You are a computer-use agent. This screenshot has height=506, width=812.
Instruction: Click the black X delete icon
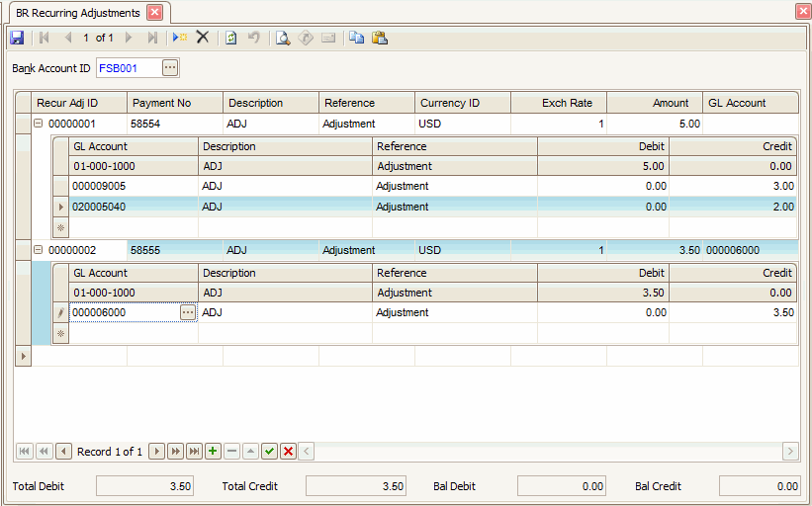point(202,38)
